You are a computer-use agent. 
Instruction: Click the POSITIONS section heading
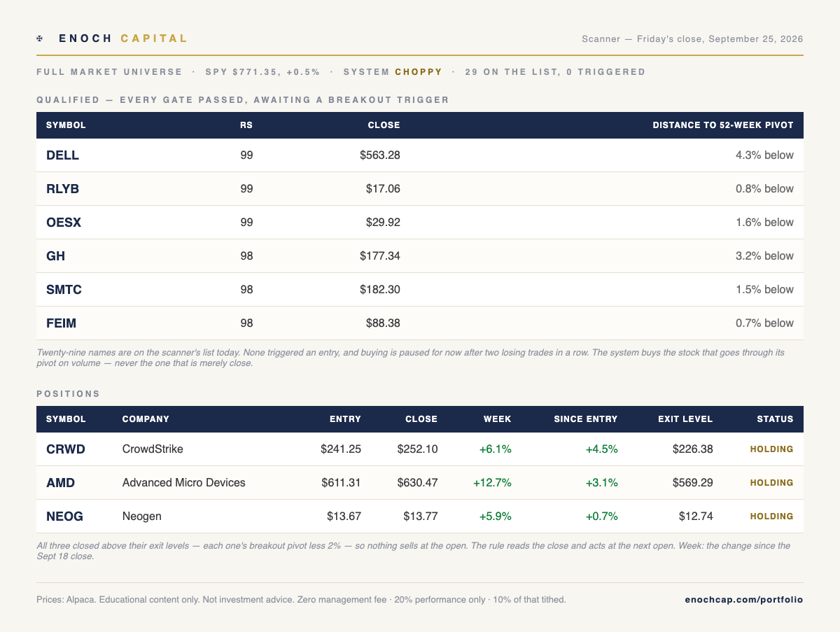click(x=69, y=394)
